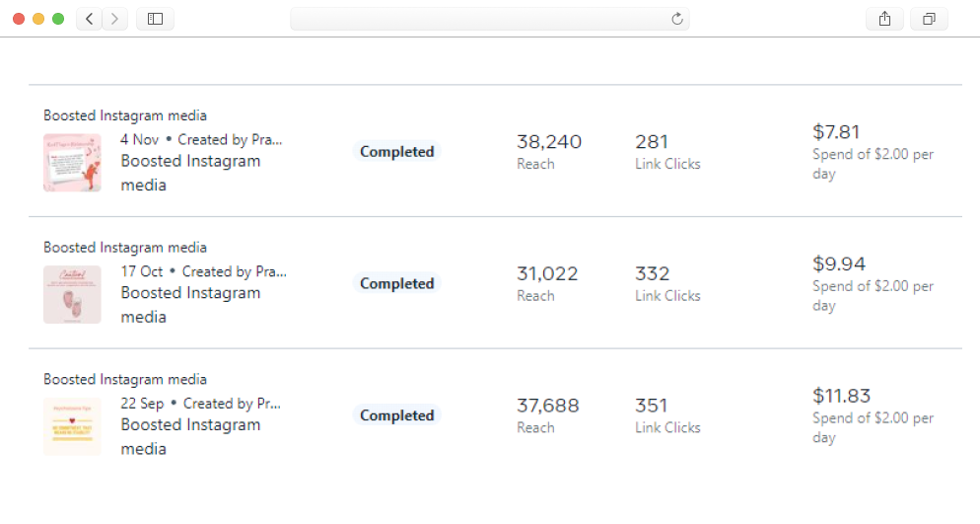
Task: Open the 17 Oct ad thumbnail
Action: tap(72, 294)
